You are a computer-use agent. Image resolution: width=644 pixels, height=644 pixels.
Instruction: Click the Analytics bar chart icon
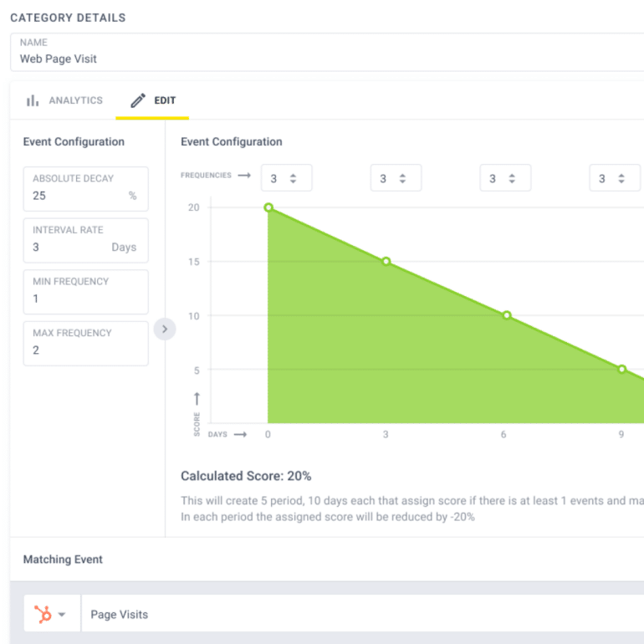33,100
